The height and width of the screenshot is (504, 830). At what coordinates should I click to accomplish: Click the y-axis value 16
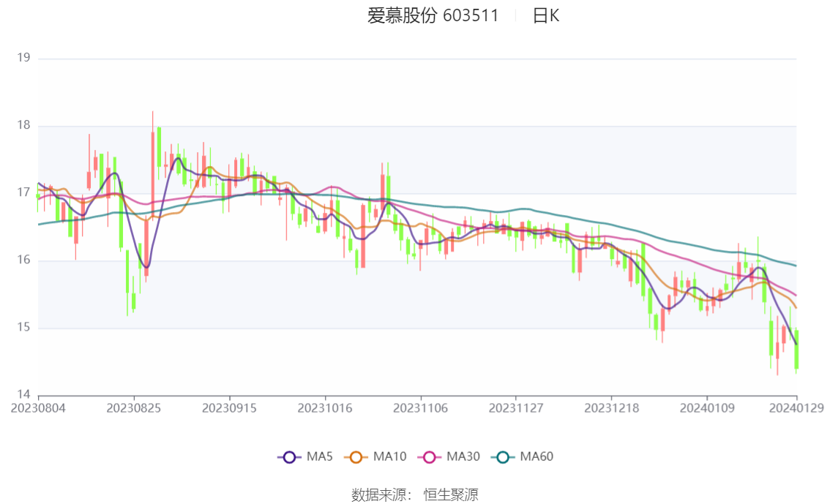tap(23, 260)
